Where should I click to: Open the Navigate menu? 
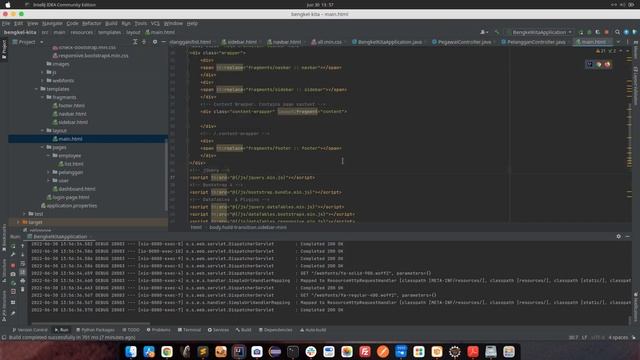click(x=52, y=23)
